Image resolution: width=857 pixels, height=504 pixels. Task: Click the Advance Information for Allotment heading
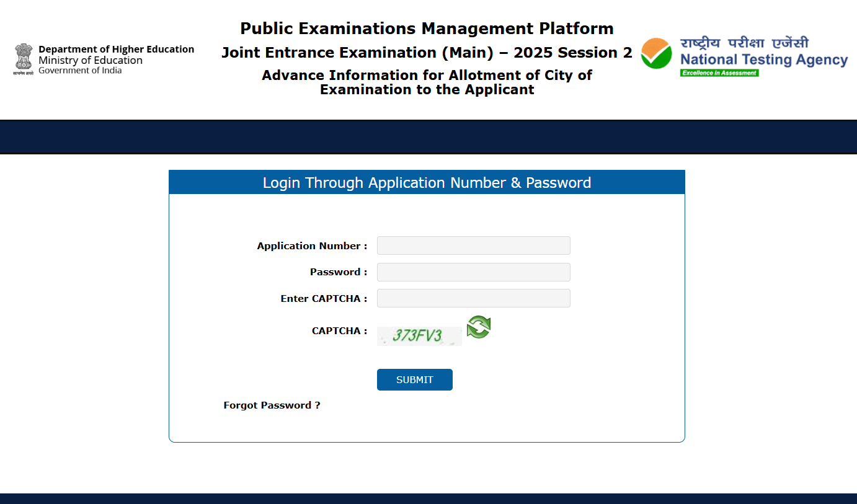pyautogui.click(x=427, y=82)
